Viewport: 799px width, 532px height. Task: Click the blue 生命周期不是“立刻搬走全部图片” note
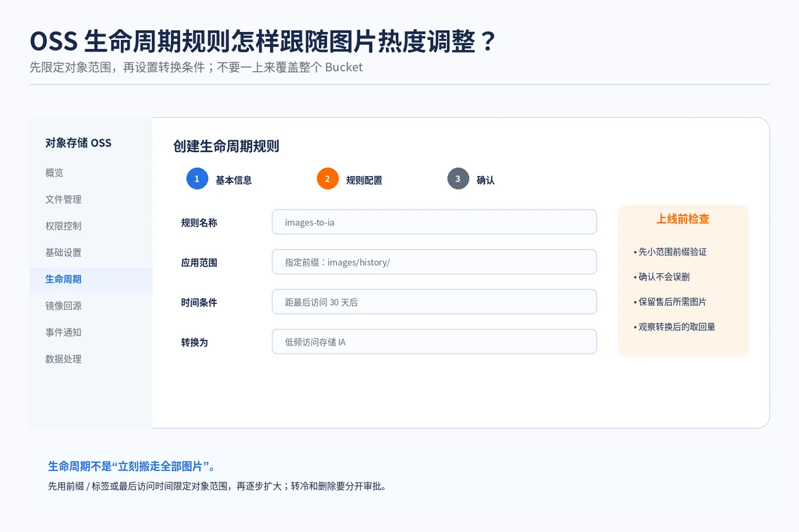click(x=132, y=466)
